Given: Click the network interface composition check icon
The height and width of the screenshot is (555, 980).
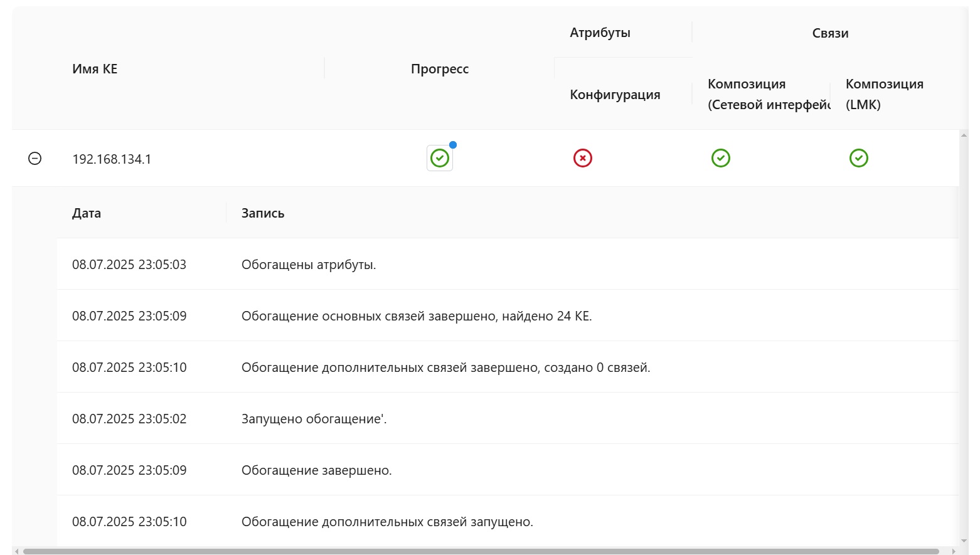Looking at the screenshot, I should 721,158.
